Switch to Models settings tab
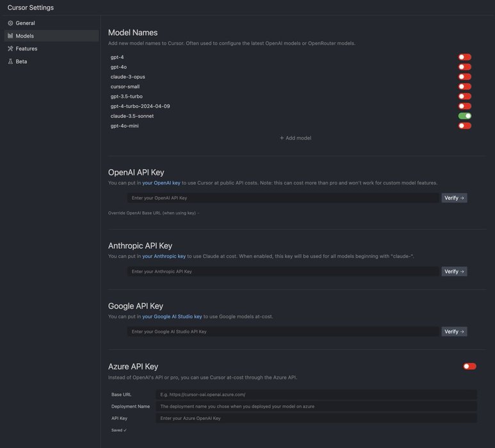This screenshot has width=495, height=448. (x=51, y=36)
